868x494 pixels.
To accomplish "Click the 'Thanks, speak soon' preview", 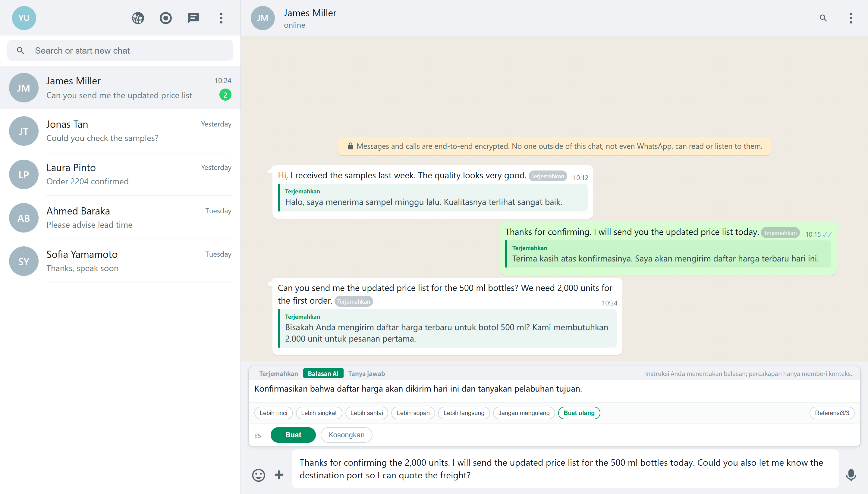I will tap(83, 268).
